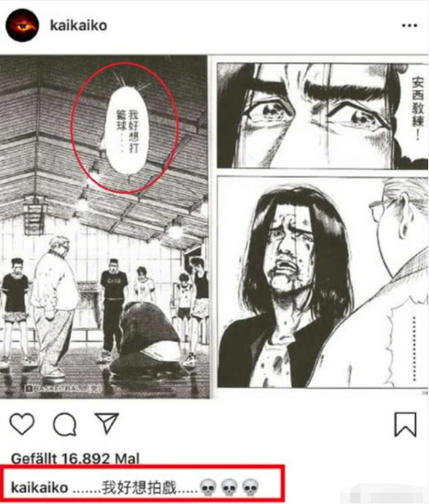Save the post with the bookmark icon

tap(406, 424)
